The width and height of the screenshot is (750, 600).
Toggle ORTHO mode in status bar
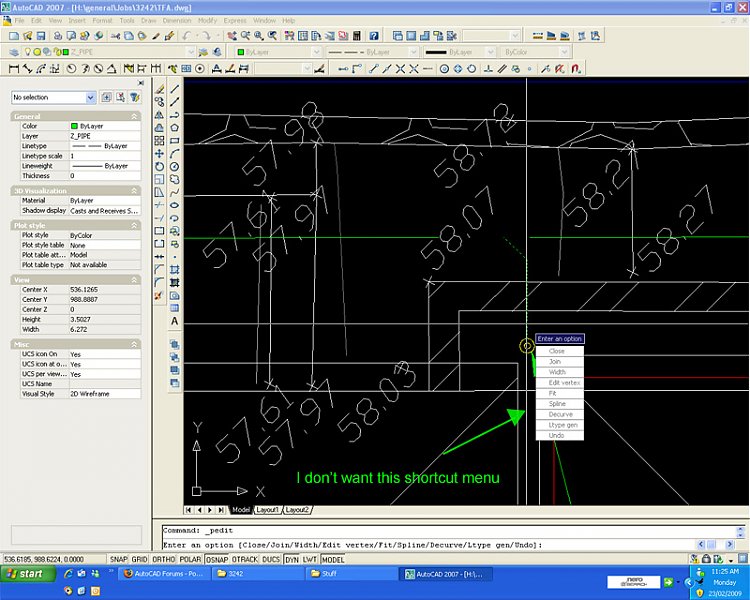(x=164, y=559)
